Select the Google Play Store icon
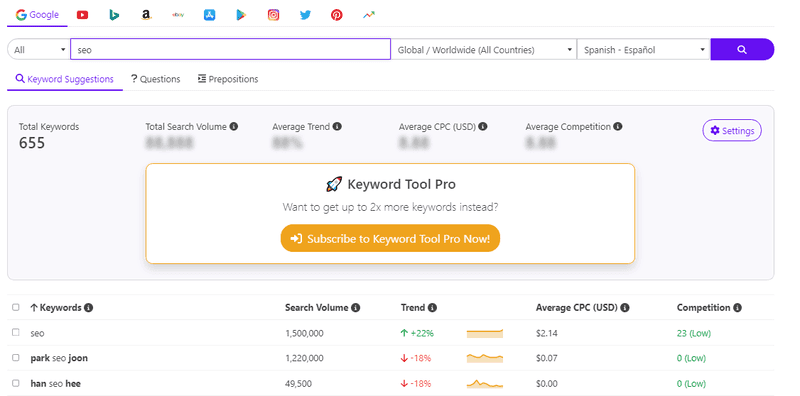Screen dimensions: 800x396 [x=241, y=15]
